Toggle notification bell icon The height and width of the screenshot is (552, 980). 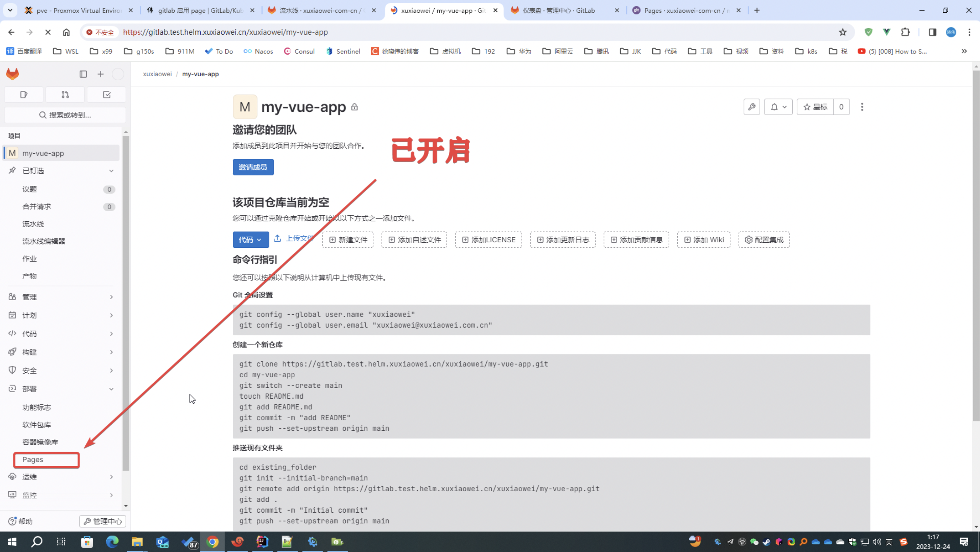click(777, 107)
